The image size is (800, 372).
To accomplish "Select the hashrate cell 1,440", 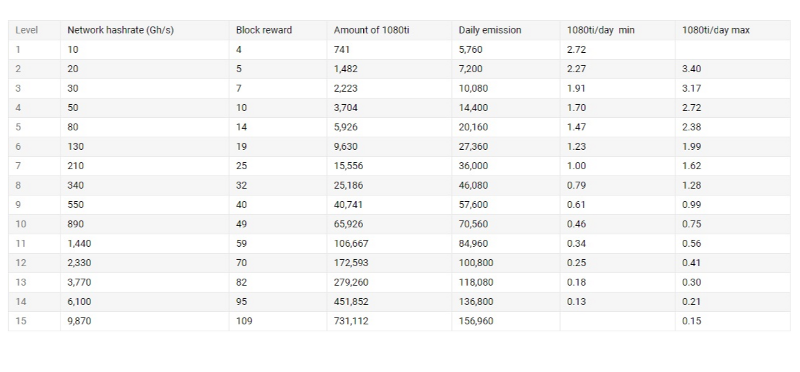I will pyautogui.click(x=79, y=243).
